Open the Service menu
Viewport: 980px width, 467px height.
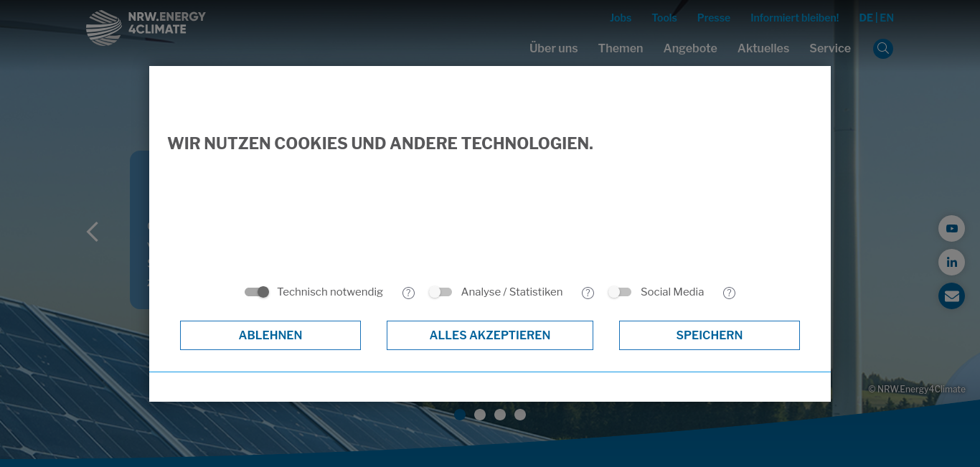830,49
